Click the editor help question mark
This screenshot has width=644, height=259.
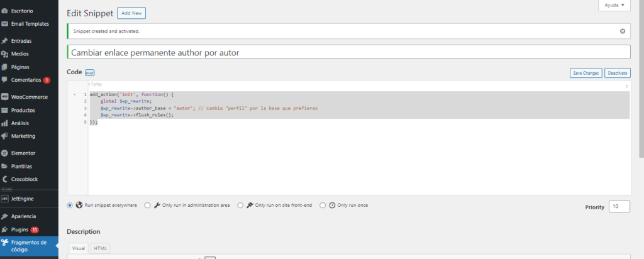tap(627, 87)
